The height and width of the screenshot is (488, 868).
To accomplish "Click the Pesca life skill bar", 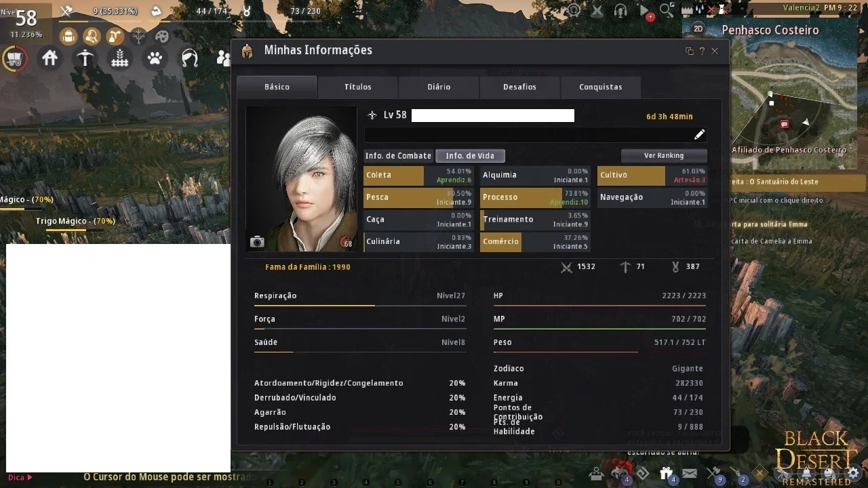I will pos(418,197).
